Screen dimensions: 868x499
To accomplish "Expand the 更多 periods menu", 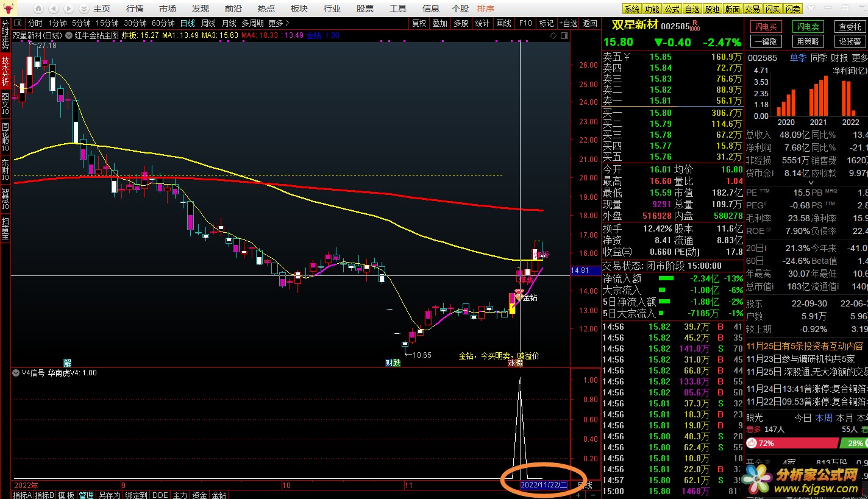I will [279, 23].
